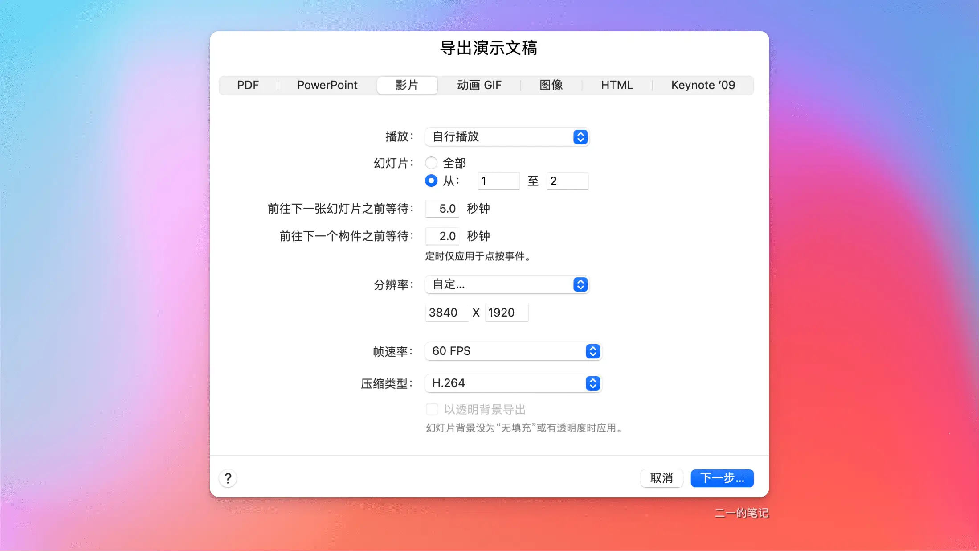The height and width of the screenshot is (551, 980).
Task: Open the 分辨率 dropdown showing 自定…
Action: (506, 284)
